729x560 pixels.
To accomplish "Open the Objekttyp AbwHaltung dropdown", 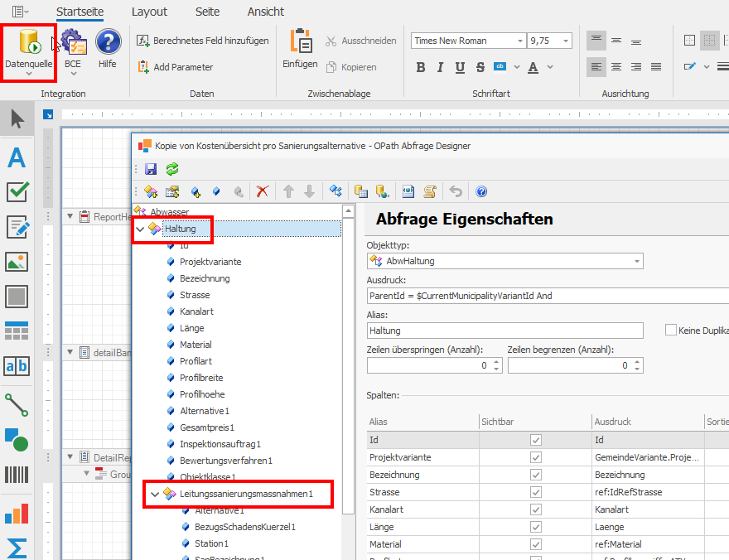I will (x=636, y=261).
